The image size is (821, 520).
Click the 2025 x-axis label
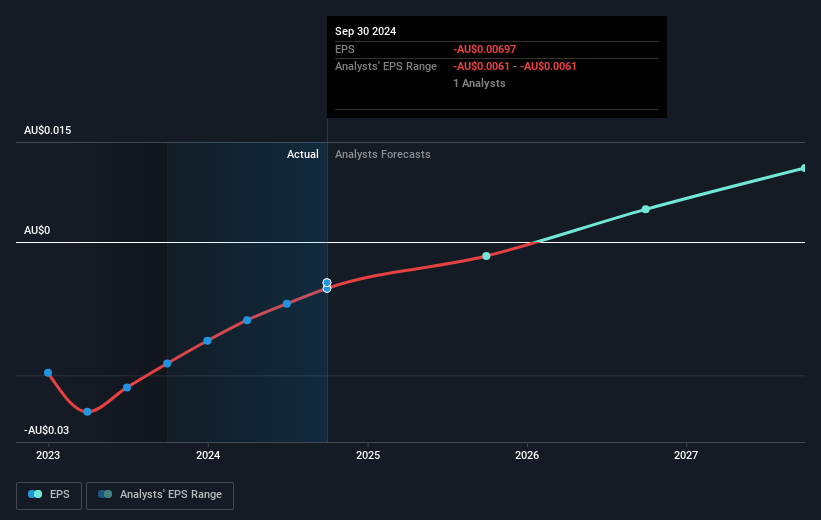[368, 456]
